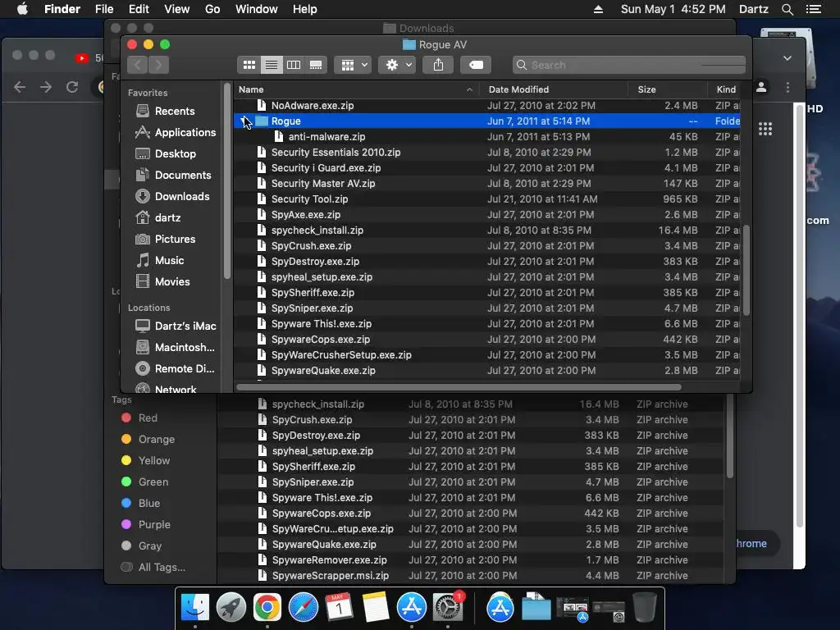840x630 pixels.
Task: Open the Window menu
Action: (x=257, y=9)
